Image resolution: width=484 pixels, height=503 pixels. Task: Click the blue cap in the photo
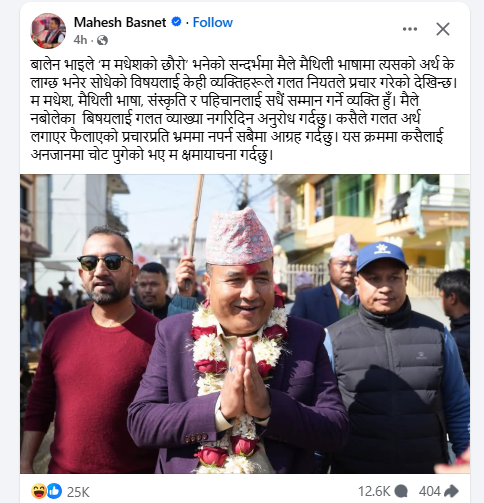coord(381,256)
